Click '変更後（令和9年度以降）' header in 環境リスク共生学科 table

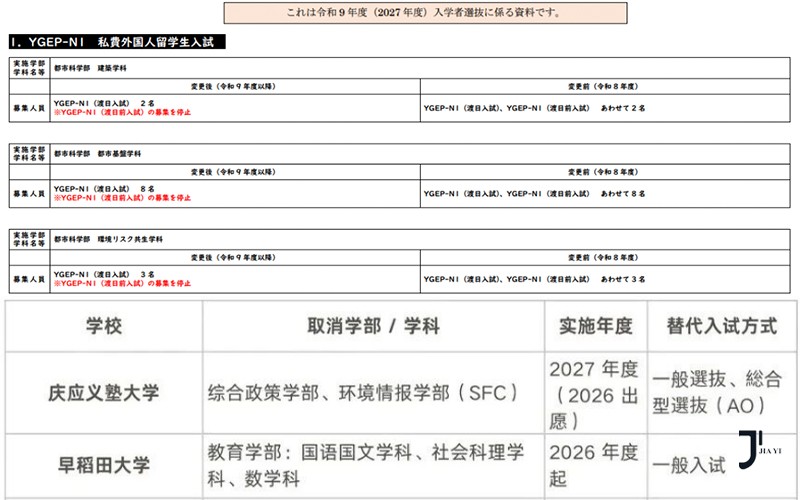tap(233, 258)
